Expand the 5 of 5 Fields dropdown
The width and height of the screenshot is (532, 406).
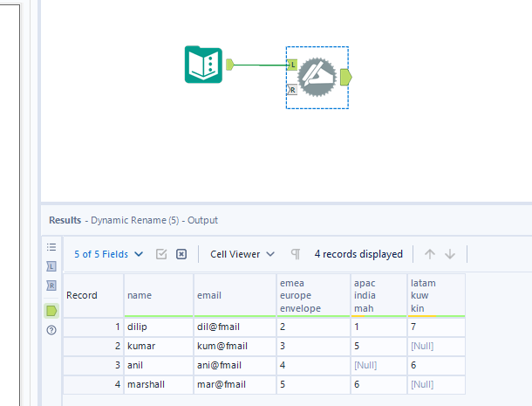click(109, 254)
